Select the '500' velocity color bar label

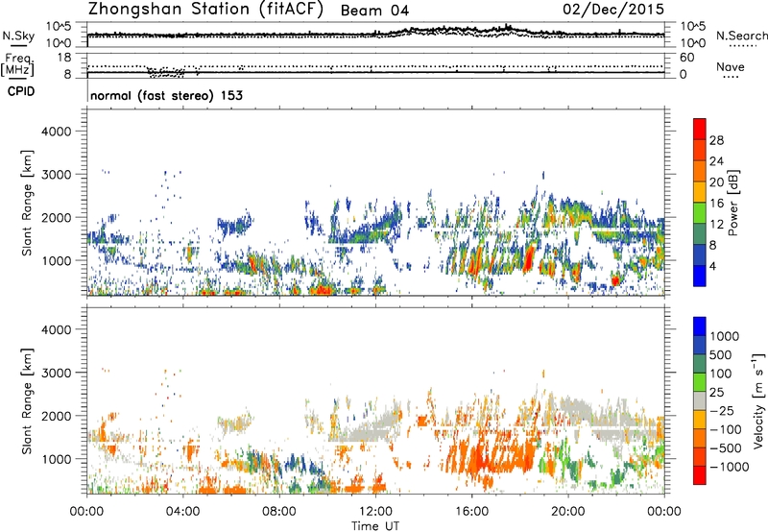pos(719,355)
